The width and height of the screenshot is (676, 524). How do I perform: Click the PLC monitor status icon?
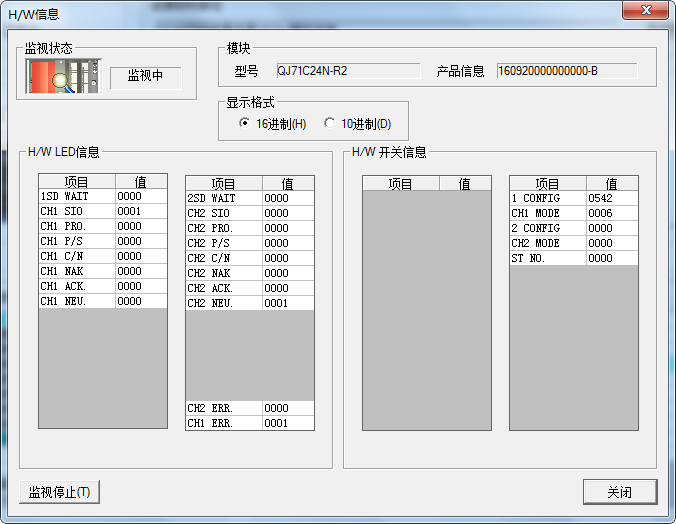64,76
